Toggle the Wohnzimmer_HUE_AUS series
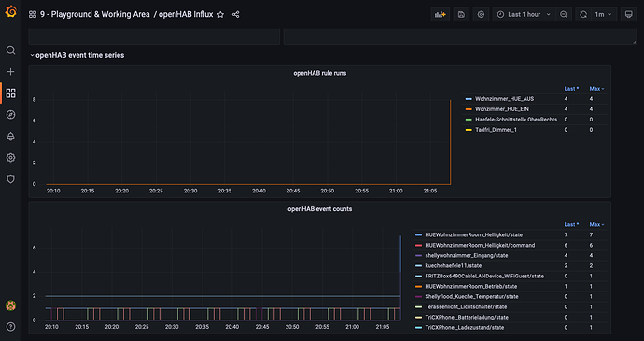 [x=504, y=99]
